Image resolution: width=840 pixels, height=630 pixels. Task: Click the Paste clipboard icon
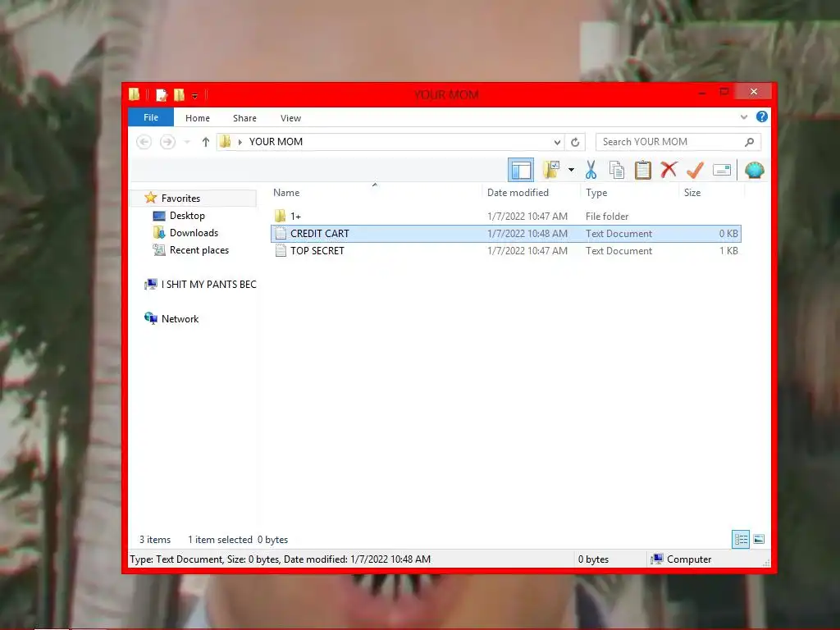[x=643, y=170]
